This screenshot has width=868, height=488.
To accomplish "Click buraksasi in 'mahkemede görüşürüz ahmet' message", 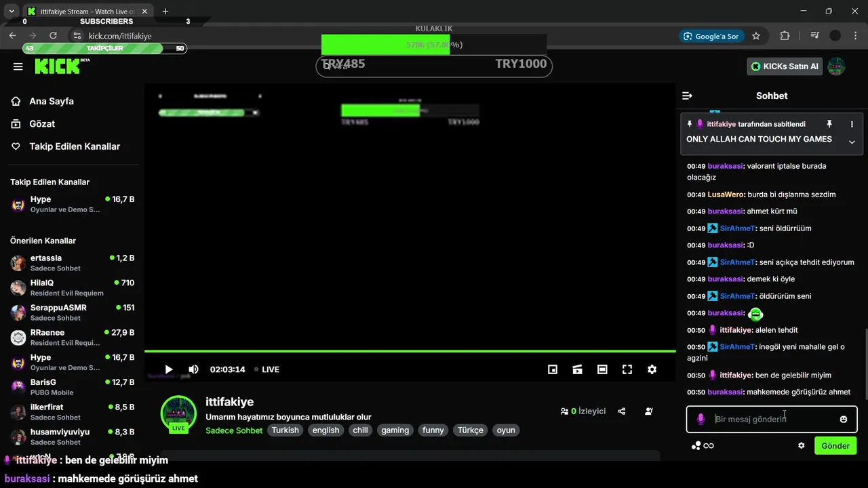I will click(726, 392).
